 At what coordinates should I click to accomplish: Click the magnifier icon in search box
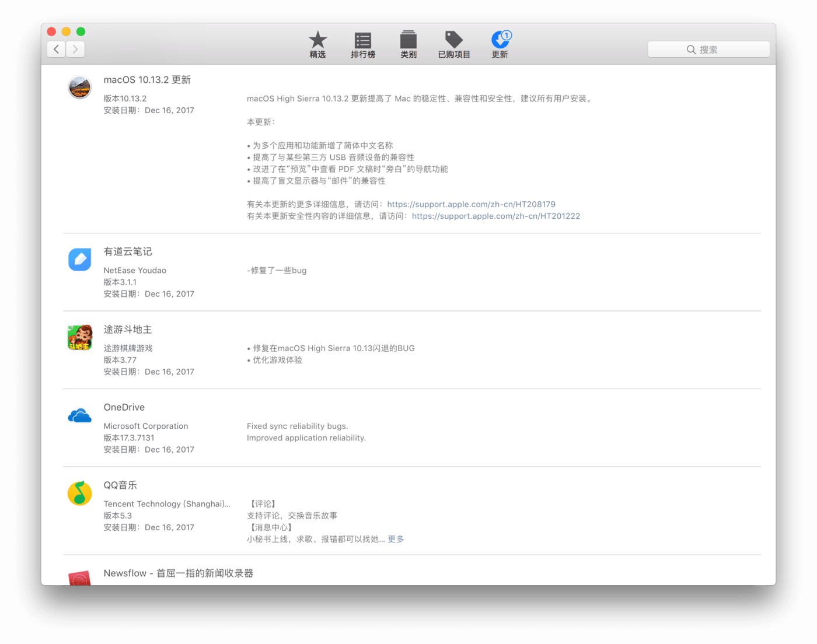[x=691, y=50]
